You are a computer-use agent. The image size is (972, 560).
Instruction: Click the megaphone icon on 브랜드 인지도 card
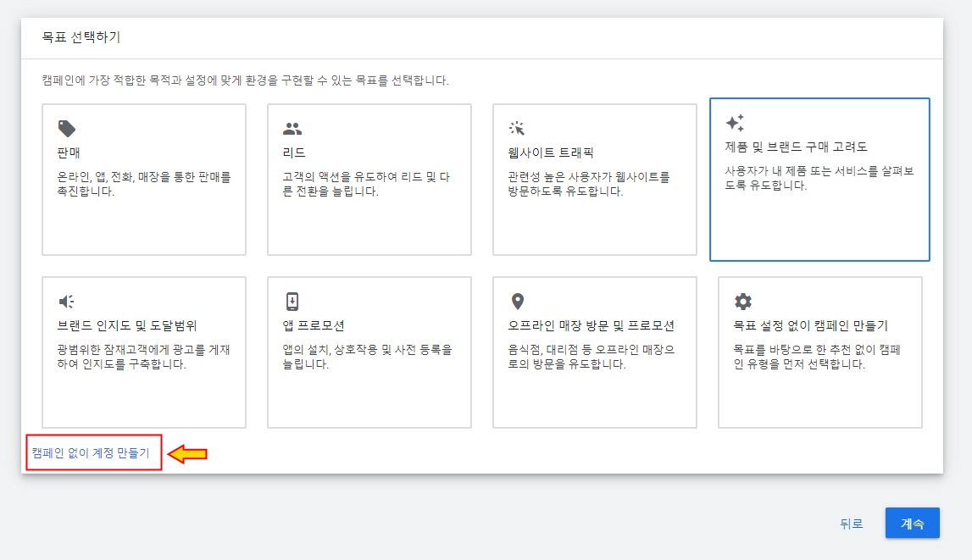[66, 301]
